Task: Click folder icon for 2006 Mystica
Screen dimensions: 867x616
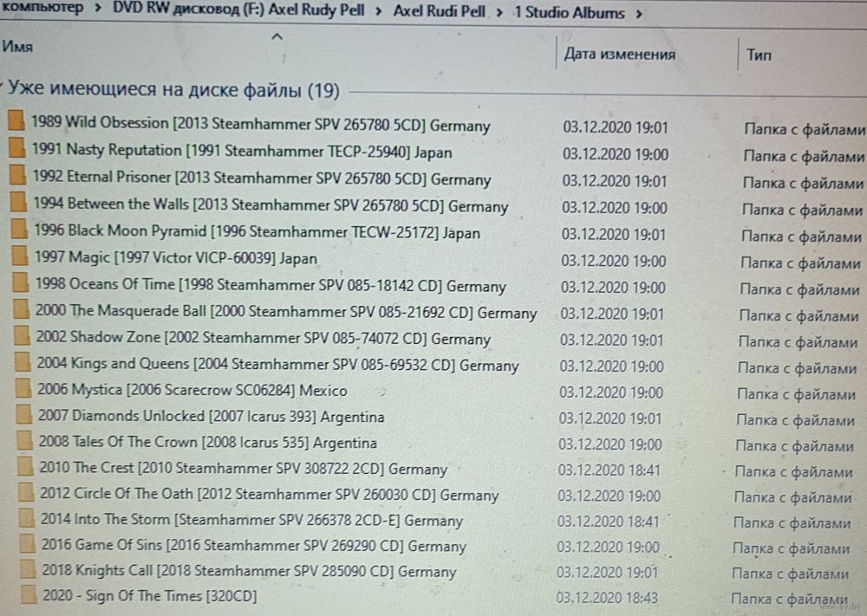Action: click(23, 388)
